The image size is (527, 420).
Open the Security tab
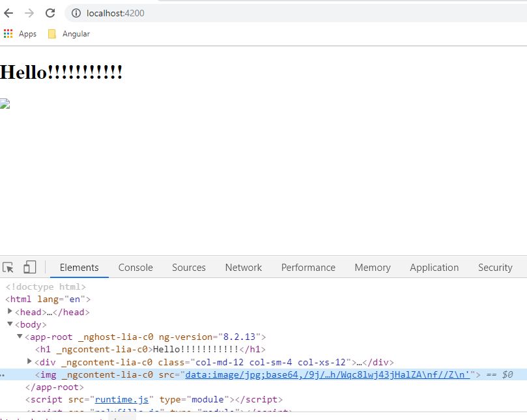pyautogui.click(x=495, y=268)
